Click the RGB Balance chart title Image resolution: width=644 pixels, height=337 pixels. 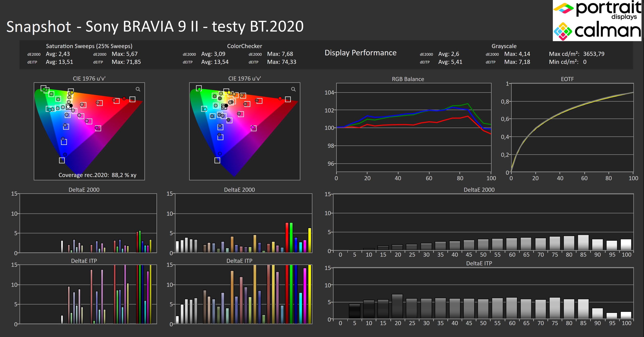[x=408, y=79]
